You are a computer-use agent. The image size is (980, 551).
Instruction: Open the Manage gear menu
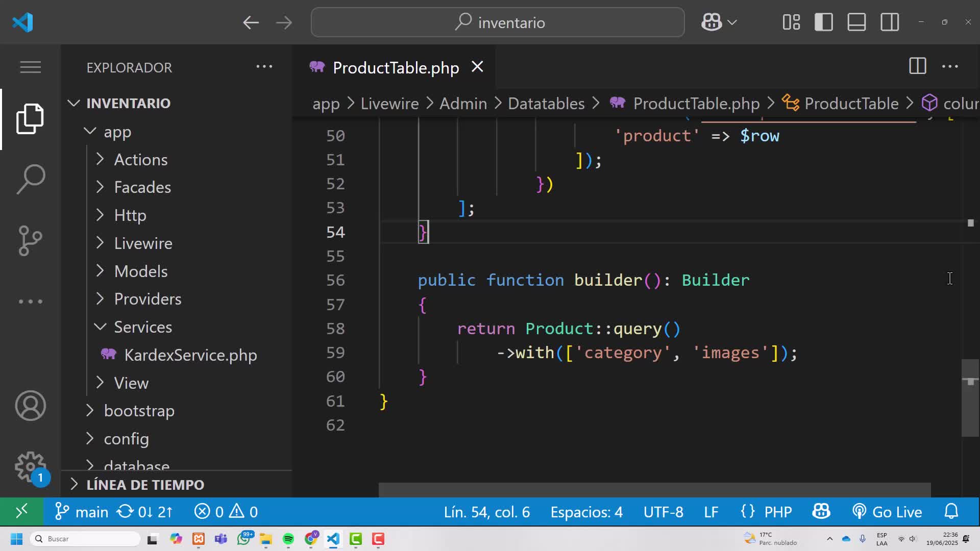31,467
